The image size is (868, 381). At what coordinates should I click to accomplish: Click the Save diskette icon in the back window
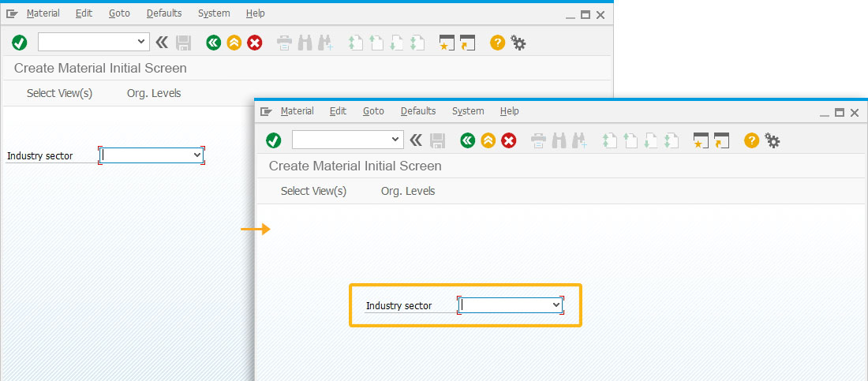pyautogui.click(x=183, y=43)
